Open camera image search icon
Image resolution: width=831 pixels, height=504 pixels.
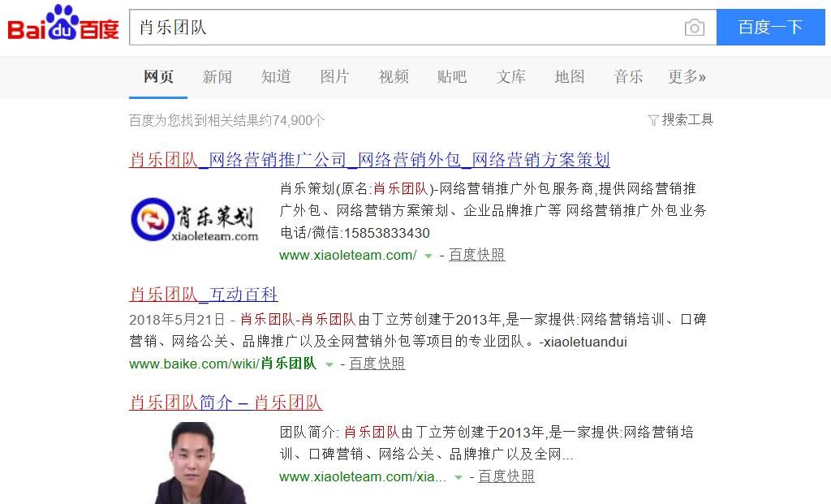(695, 28)
